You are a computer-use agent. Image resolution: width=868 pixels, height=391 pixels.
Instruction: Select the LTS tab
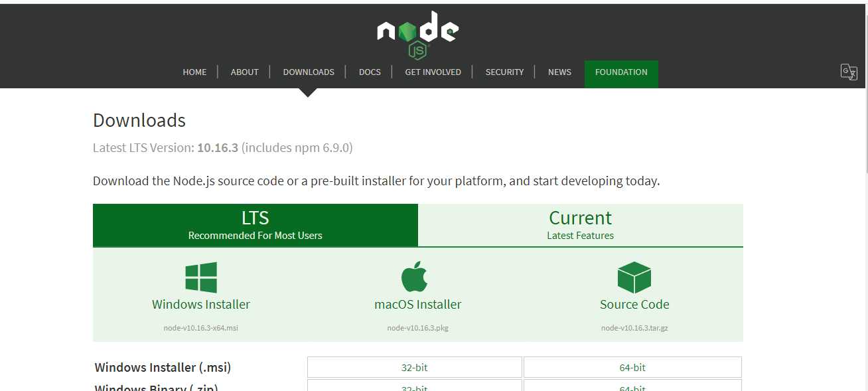point(255,225)
